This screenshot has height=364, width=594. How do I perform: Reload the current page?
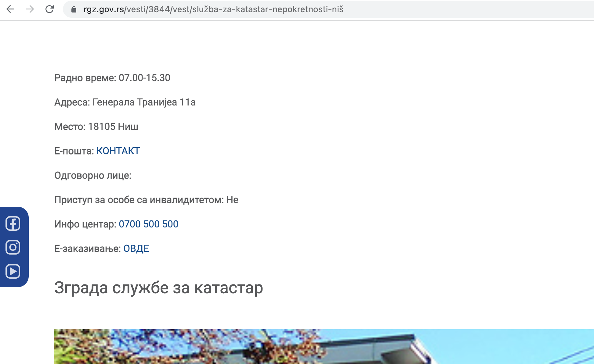(x=50, y=9)
